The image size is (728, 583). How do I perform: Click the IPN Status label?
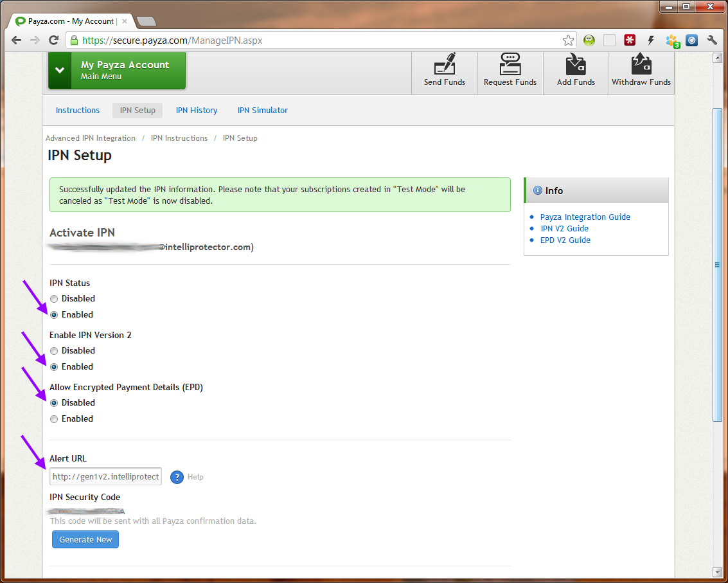(x=69, y=283)
